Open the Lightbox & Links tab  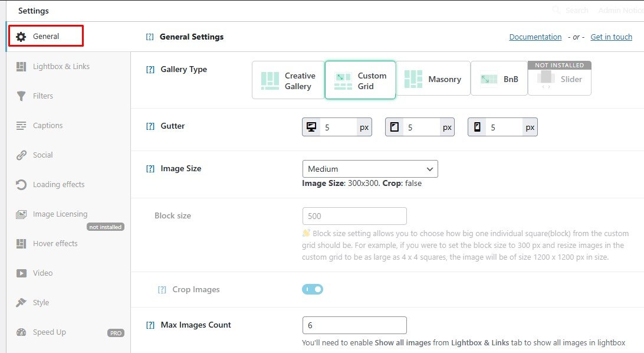(x=61, y=67)
